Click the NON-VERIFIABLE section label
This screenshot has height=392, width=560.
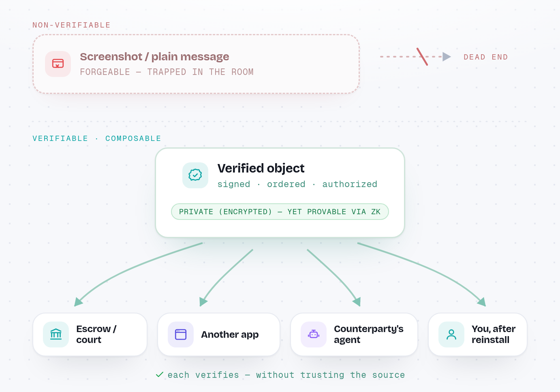71,25
